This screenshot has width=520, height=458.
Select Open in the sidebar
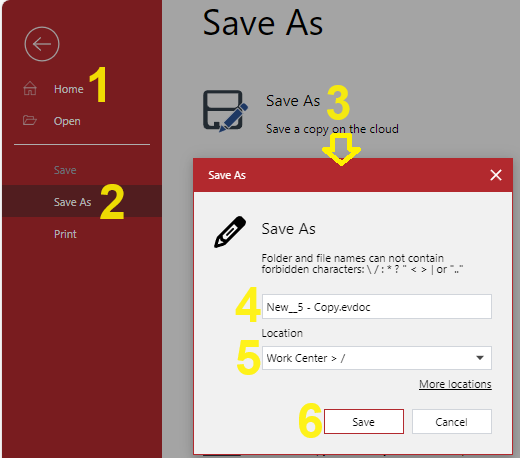67,121
